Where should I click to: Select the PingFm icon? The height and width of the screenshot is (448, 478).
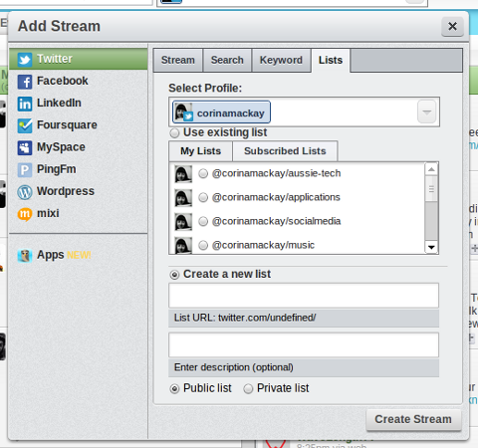click(x=25, y=170)
